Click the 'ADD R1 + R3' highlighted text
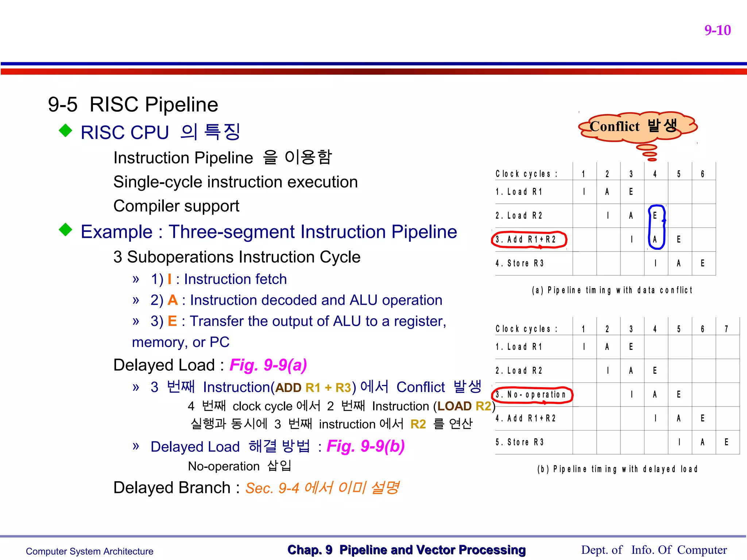This screenshot has height=560, width=747. coord(313,388)
